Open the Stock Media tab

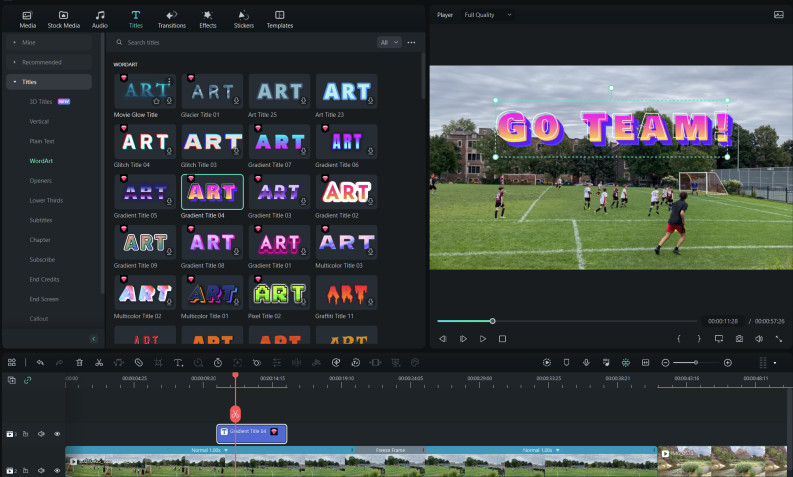click(x=63, y=19)
